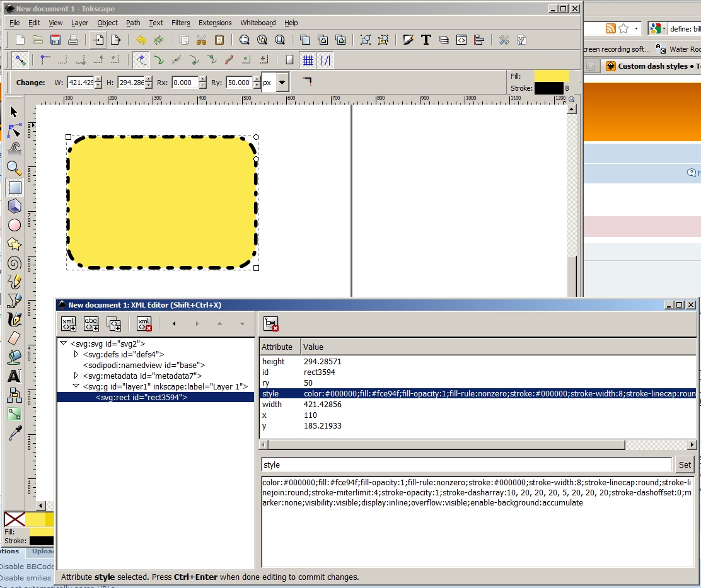Viewport: 701px width, 588px height.
Task: Toggle grid snapping button
Action: pyautogui.click(x=308, y=61)
